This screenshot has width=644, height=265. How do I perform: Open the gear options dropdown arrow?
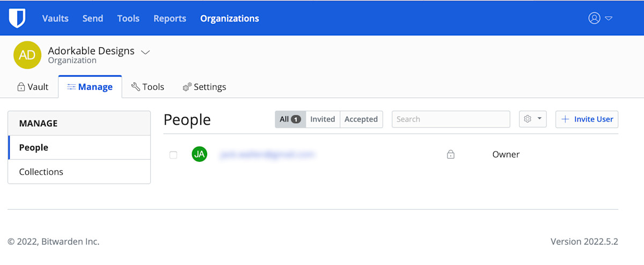539,119
